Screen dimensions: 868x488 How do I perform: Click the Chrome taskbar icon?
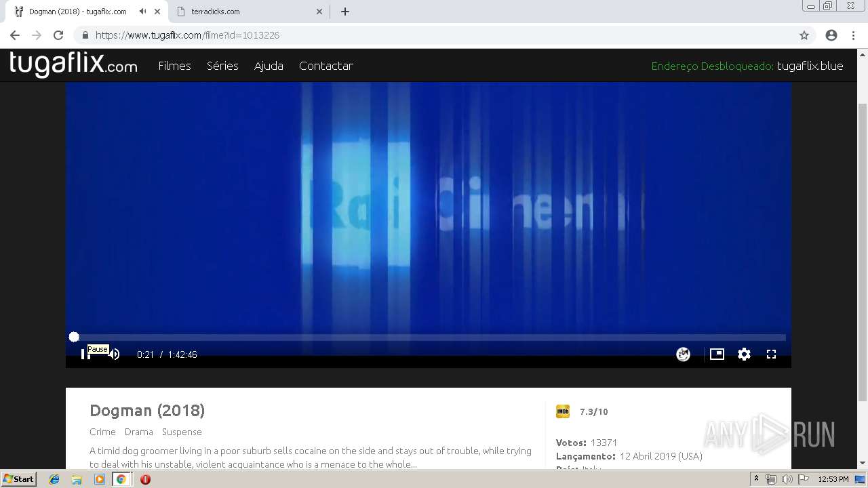(121, 479)
